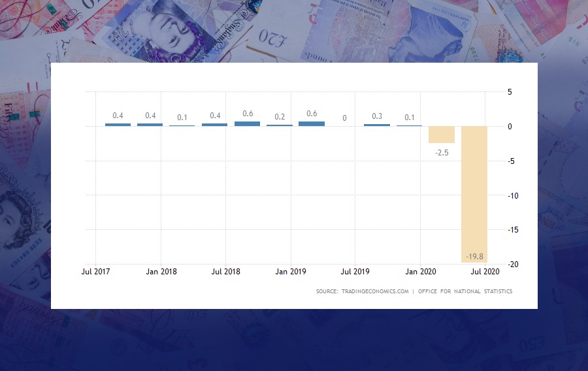The height and width of the screenshot is (371, 588).
Task: Click the Jan 2020 axis label
Action: pyautogui.click(x=421, y=272)
